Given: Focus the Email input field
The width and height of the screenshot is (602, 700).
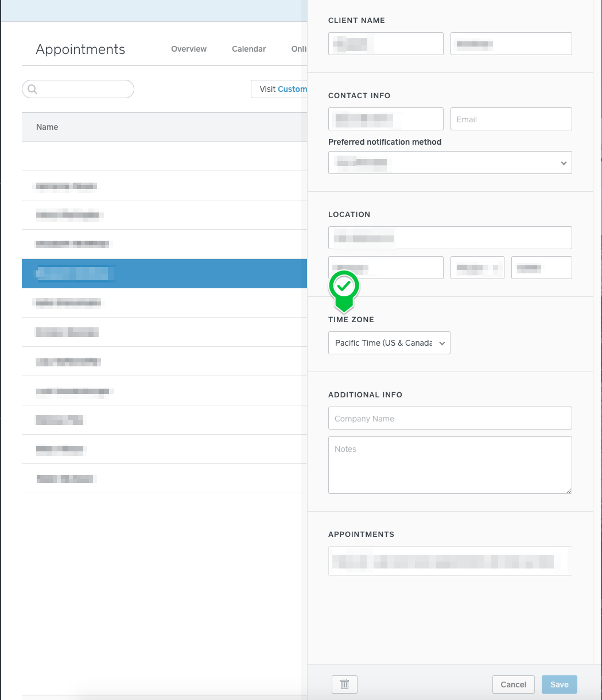Looking at the screenshot, I should [511, 119].
